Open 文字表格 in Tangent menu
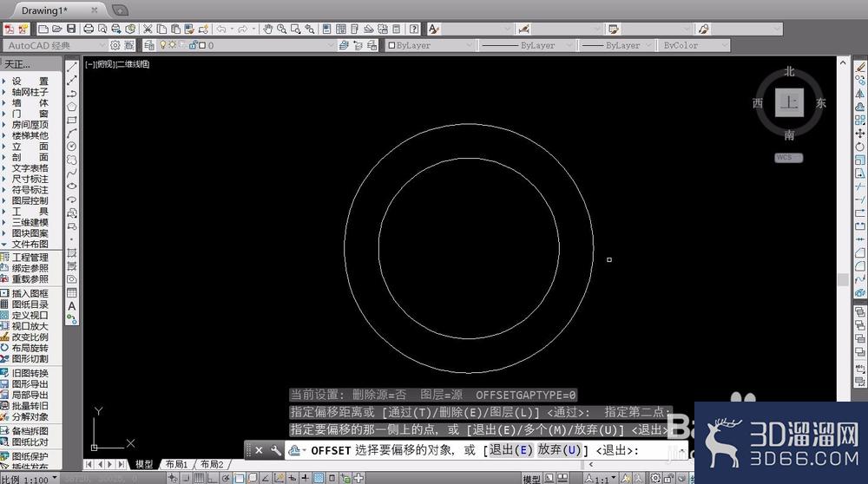The width and height of the screenshot is (868, 484). (28, 168)
